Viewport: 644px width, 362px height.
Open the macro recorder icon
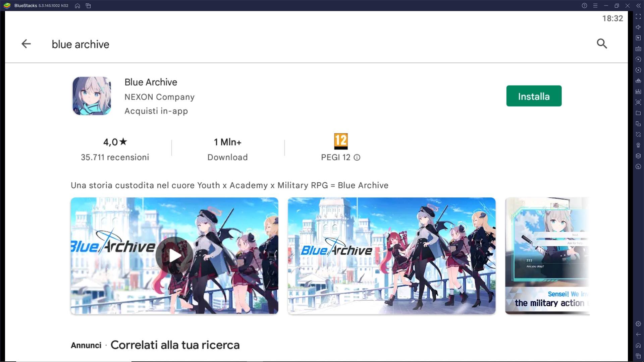(x=638, y=59)
